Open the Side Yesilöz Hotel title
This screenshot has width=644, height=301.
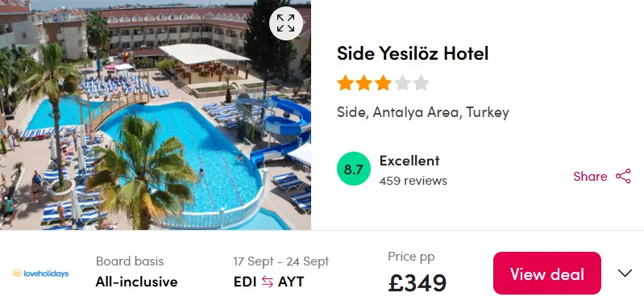pos(413,53)
